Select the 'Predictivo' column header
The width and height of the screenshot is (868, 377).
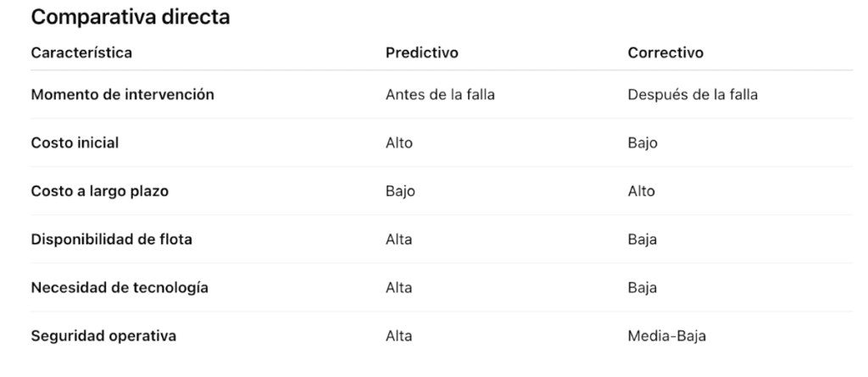(422, 53)
